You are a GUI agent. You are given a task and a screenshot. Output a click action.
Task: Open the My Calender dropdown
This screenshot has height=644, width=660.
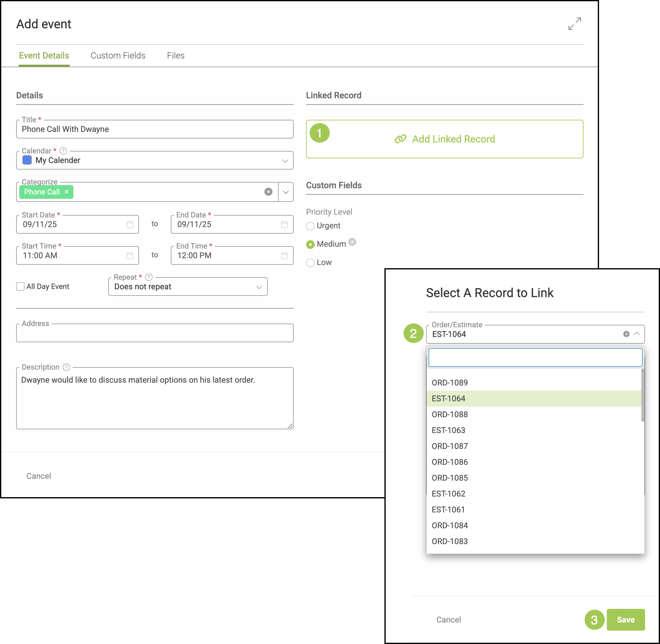click(x=285, y=161)
